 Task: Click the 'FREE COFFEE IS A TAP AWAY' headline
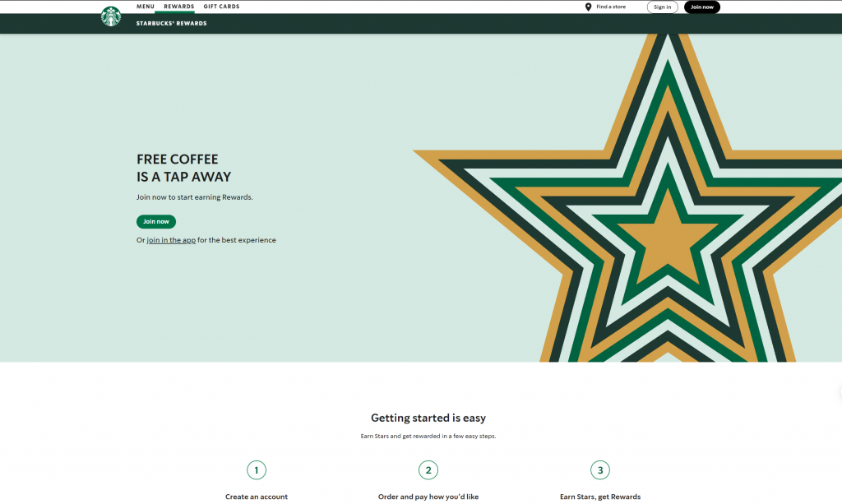coord(183,168)
